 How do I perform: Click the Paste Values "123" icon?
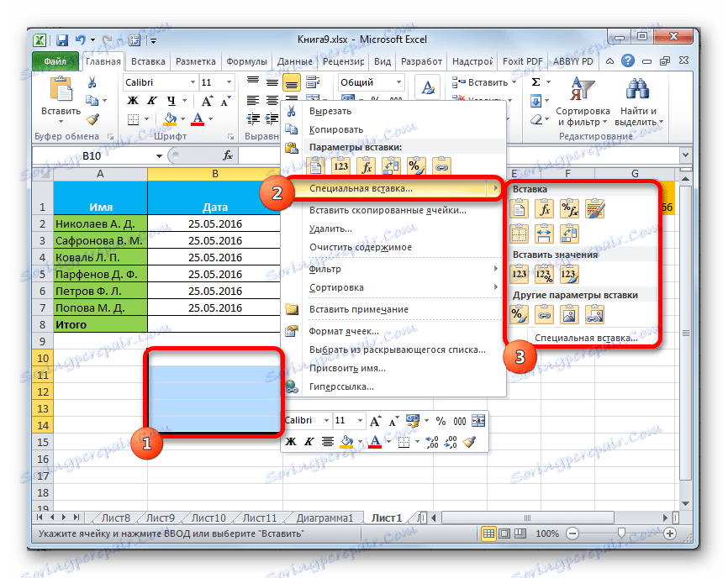pyautogui.click(x=520, y=273)
